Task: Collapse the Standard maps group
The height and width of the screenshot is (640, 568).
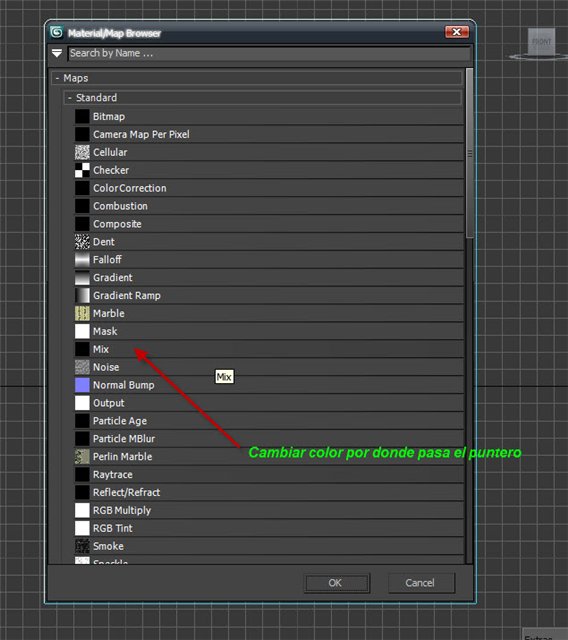Action: pos(70,98)
